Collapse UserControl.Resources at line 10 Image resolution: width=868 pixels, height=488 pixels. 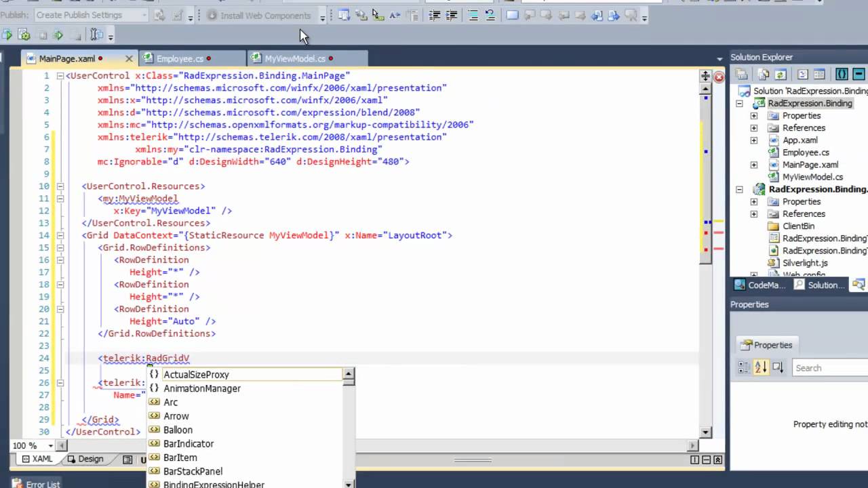pos(60,186)
